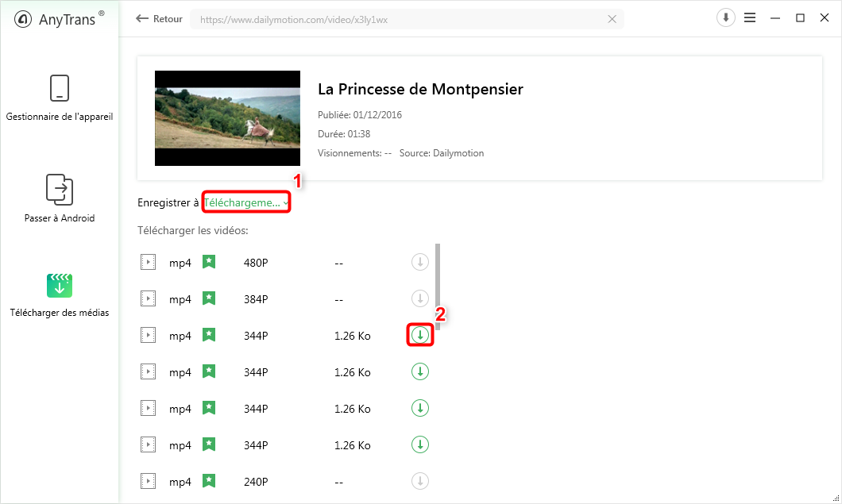Viewport: 842px width, 504px height.
Task: Expand the Enregistrer à Téléchargeme... dropdown
Action: tap(246, 202)
